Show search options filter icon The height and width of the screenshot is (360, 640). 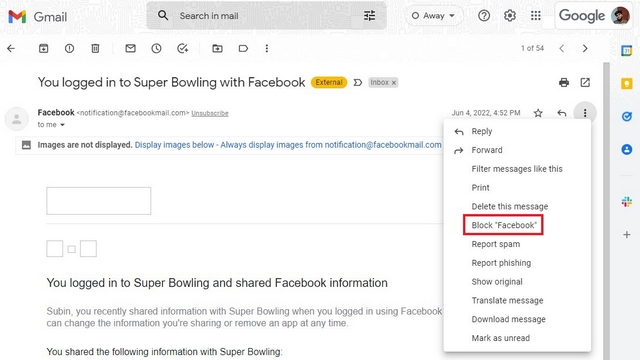(369, 16)
